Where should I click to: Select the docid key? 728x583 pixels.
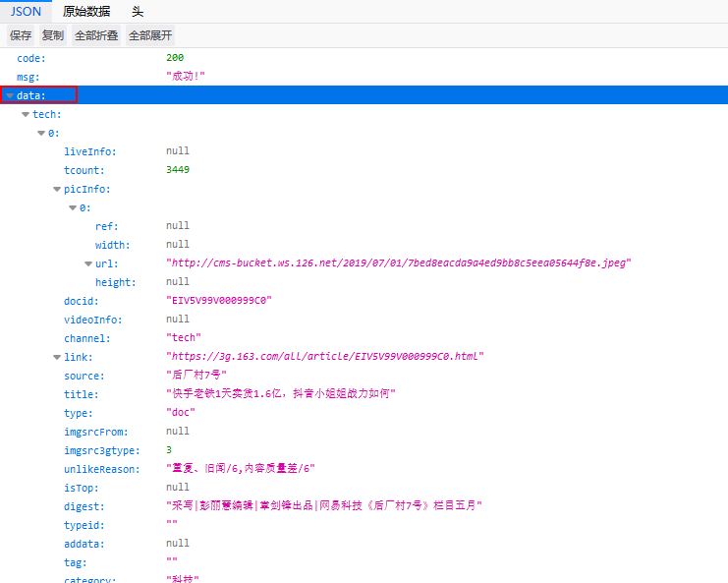click(x=82, y=301)
